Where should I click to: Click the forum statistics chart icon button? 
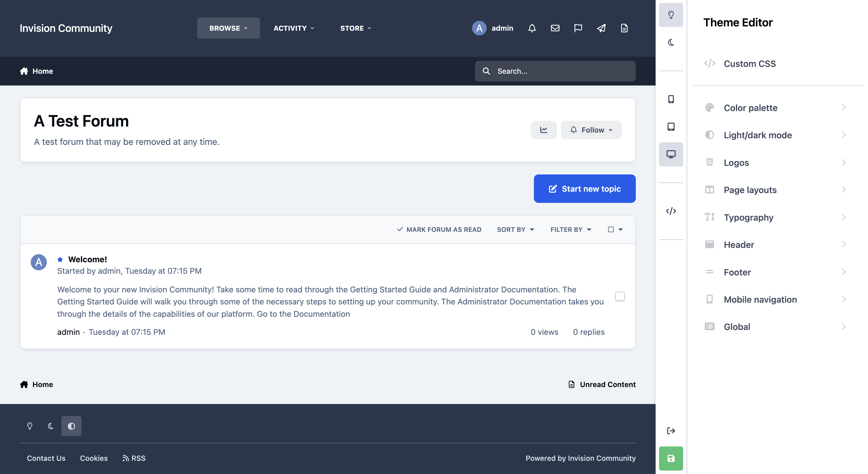point(544,130)
